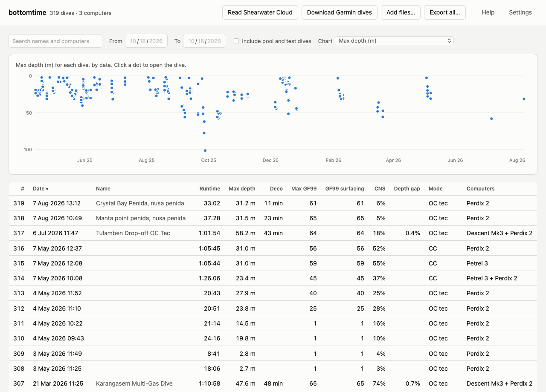
Task: Select the rightmost chart dot near Aug 26
Action: (x=524, y=99)
